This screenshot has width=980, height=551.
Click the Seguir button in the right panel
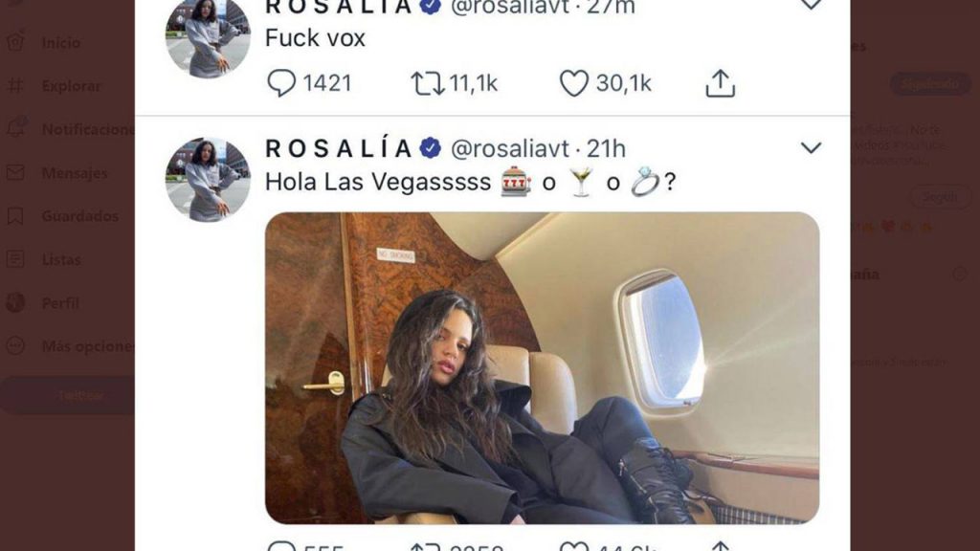(x=940, y=197)
